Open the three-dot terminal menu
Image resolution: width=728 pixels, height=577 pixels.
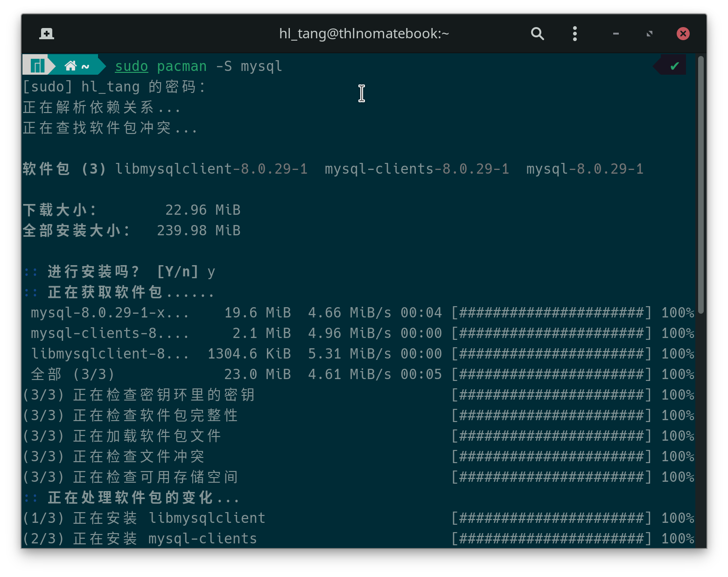click(x=574, y=34)
